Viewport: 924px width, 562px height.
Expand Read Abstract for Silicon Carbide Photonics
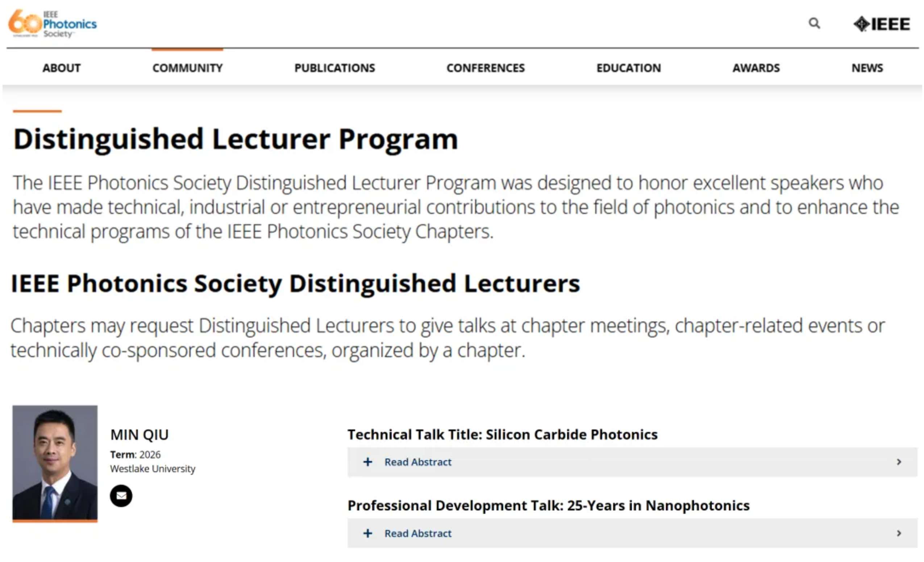pos(418,462)
